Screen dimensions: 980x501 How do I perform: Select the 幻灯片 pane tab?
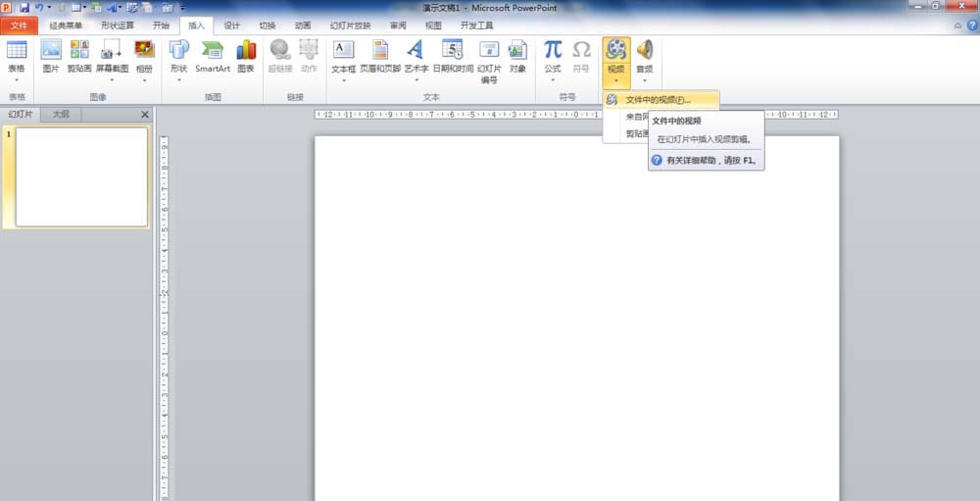pos(21,115)
